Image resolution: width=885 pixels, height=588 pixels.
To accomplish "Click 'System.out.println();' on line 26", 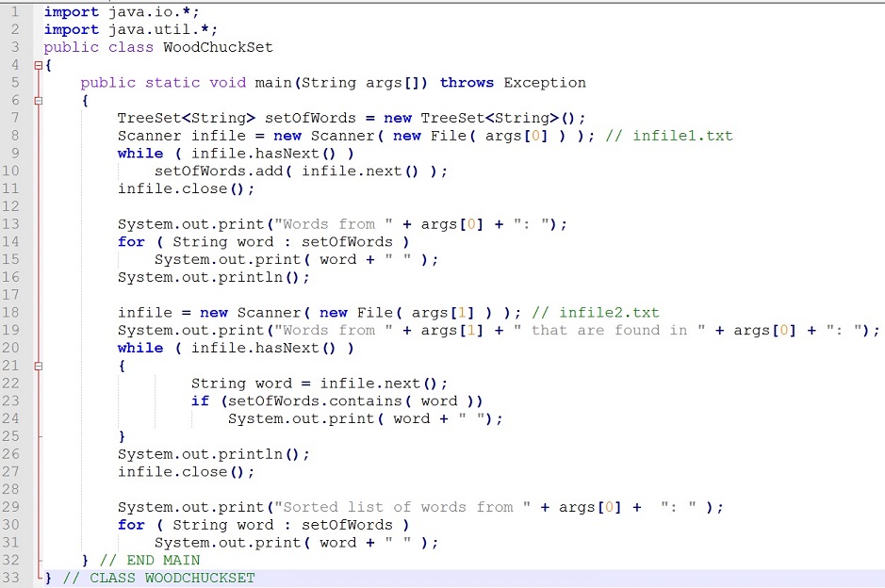I will pos(213,454).
